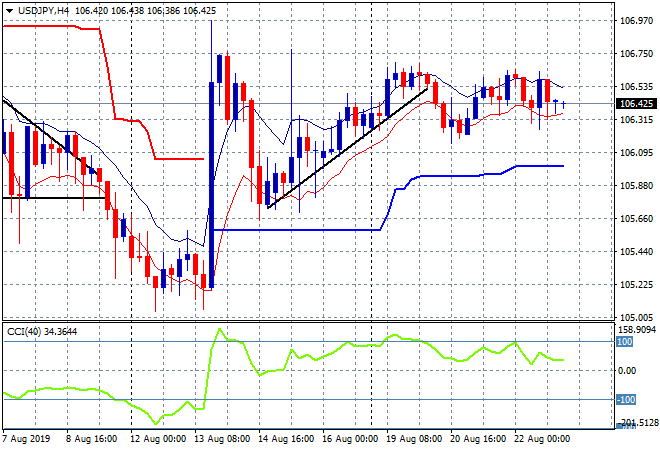Open the chart menu triangle beside USDJPY
The height and width of the screenshot is (450, 660).
pos(9,11)
